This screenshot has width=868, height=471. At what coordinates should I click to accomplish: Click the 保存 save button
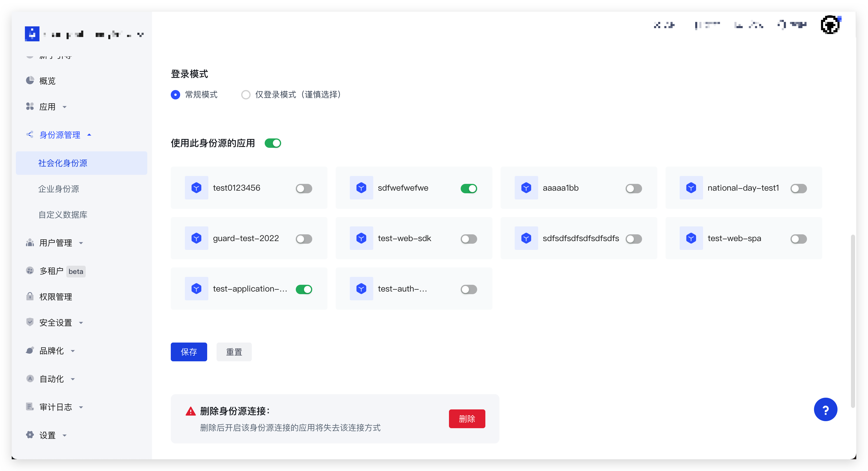(189, 352)
